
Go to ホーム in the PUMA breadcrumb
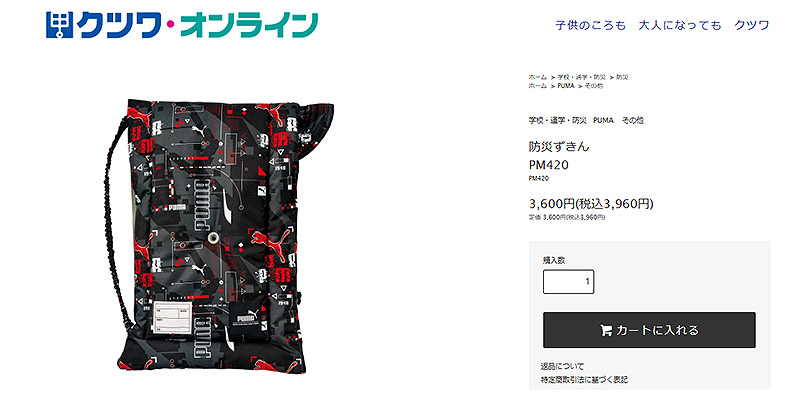pyautogui.click(x=538, y=86)
